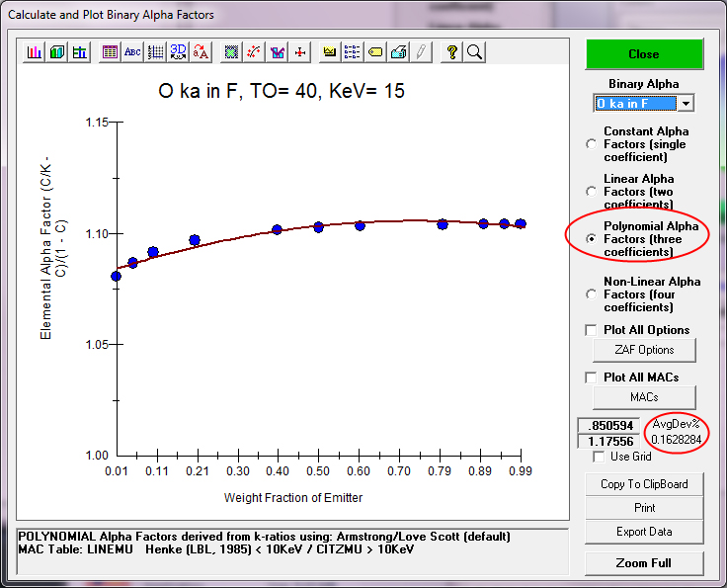Tick the Use Grid checkbox

tap(599, 457)
